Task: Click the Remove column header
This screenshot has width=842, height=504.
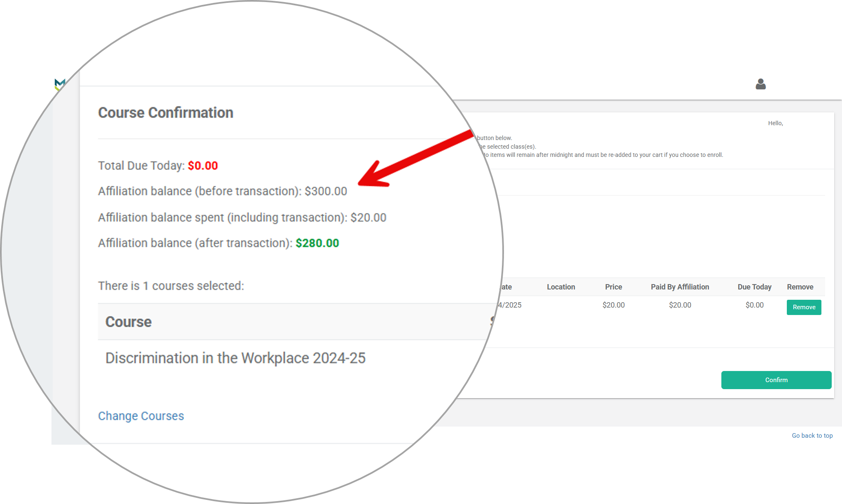Action: point(800,287)
